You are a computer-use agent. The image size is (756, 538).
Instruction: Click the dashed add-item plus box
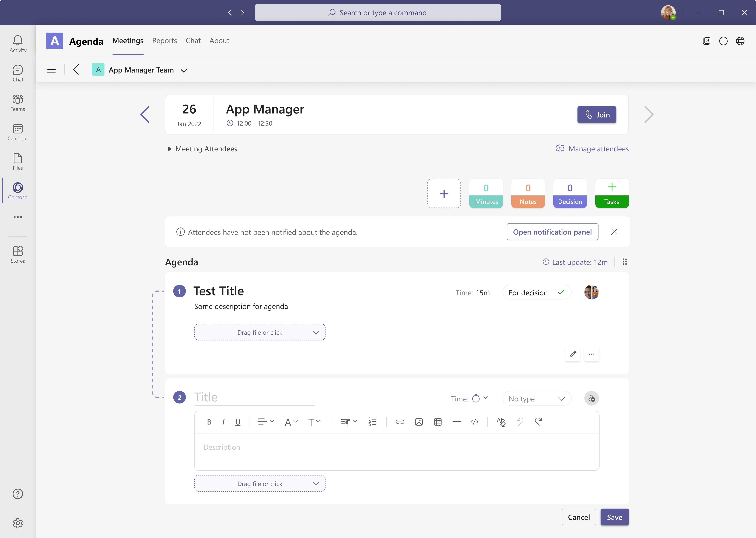point(444,194)
